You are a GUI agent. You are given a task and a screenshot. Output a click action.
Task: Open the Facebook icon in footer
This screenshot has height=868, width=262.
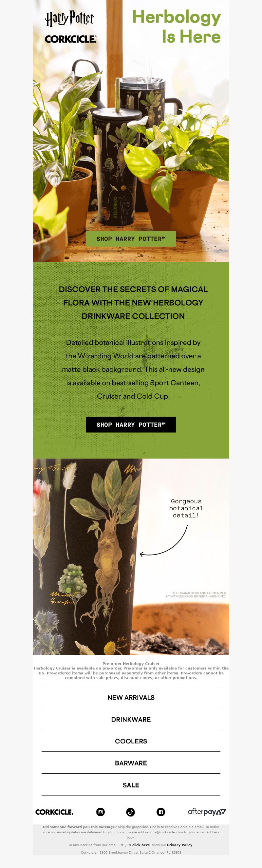[x=160, y=812]
